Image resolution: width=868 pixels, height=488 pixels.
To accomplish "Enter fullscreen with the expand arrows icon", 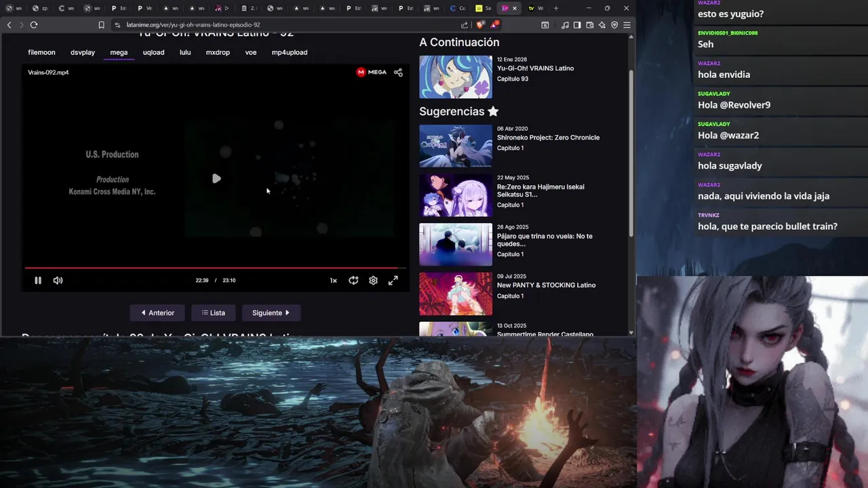I will [393, 281].
